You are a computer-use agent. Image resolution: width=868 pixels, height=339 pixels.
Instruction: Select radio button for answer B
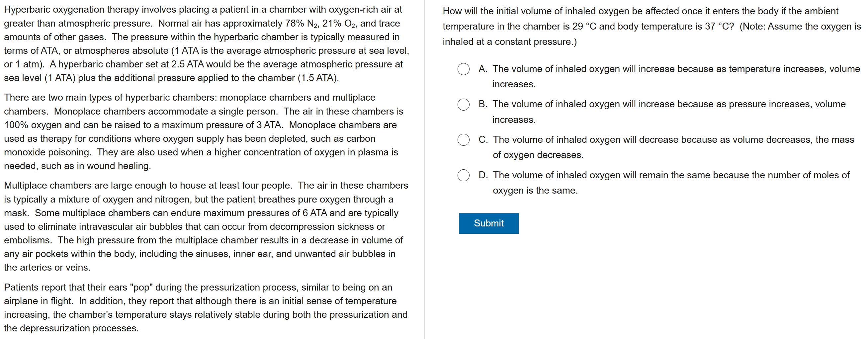point(463,105)
